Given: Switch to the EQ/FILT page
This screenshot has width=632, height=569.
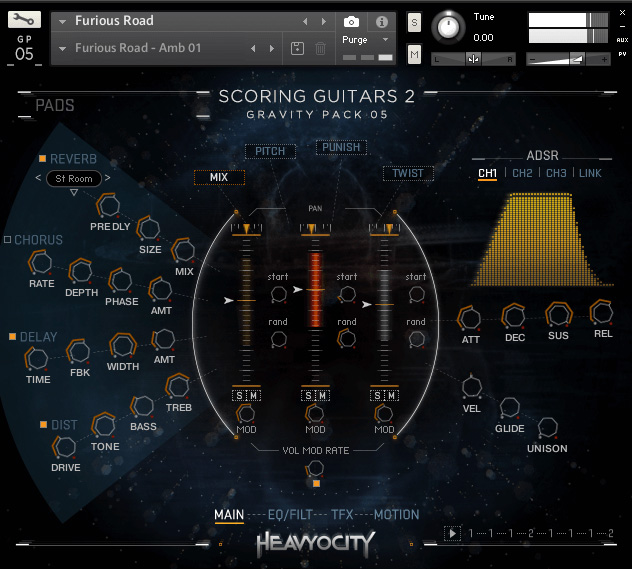Looking at the screenshot, I should click(290, 515).
